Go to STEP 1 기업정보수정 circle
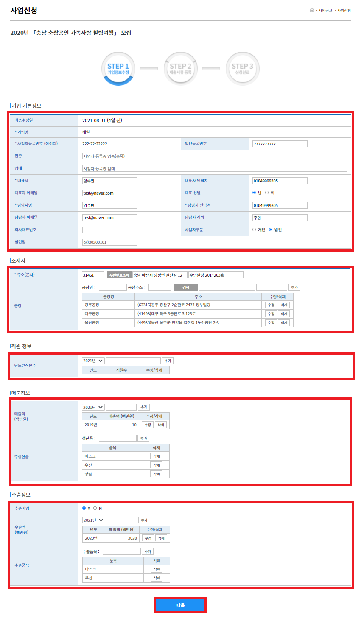The image size is (364, 632). pyautogui.click(x=118, y=69)
